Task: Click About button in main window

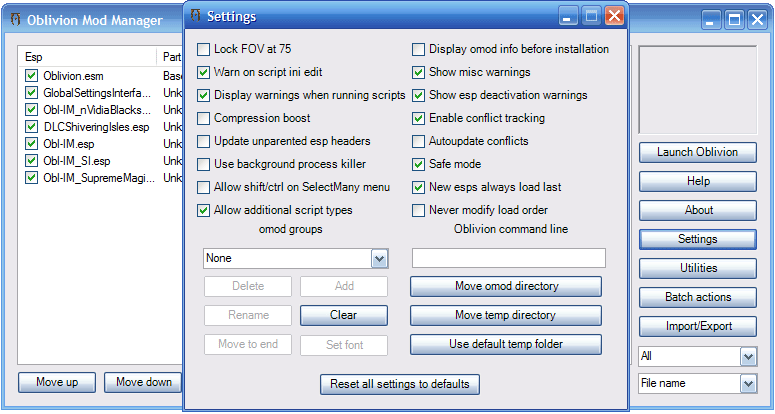Action: click(697, 210)
